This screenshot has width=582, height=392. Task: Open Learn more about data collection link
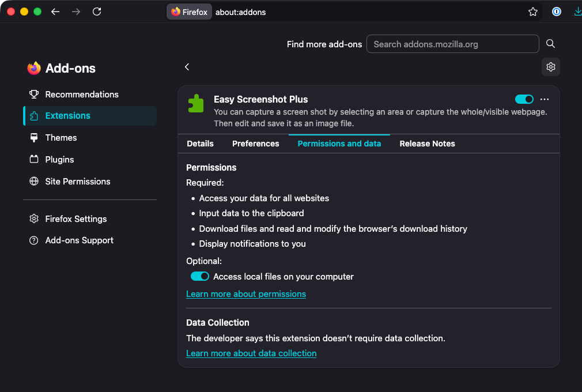(251, 353)
